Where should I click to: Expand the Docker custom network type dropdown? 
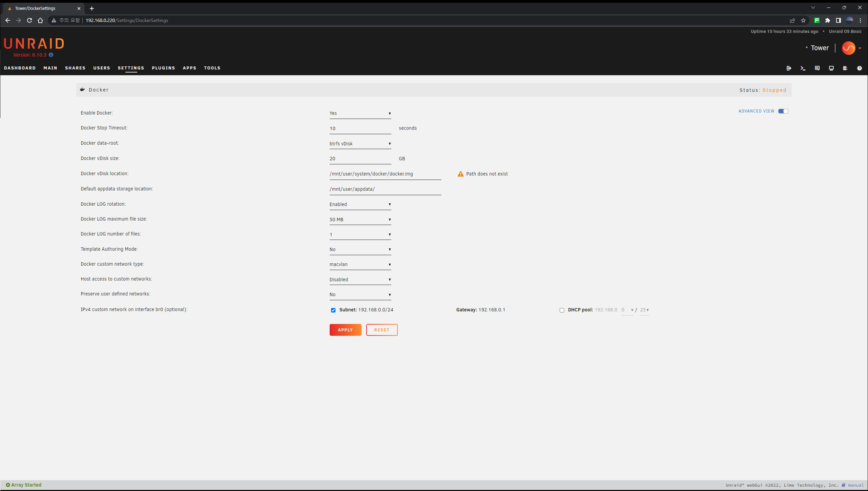pos(360,265)
